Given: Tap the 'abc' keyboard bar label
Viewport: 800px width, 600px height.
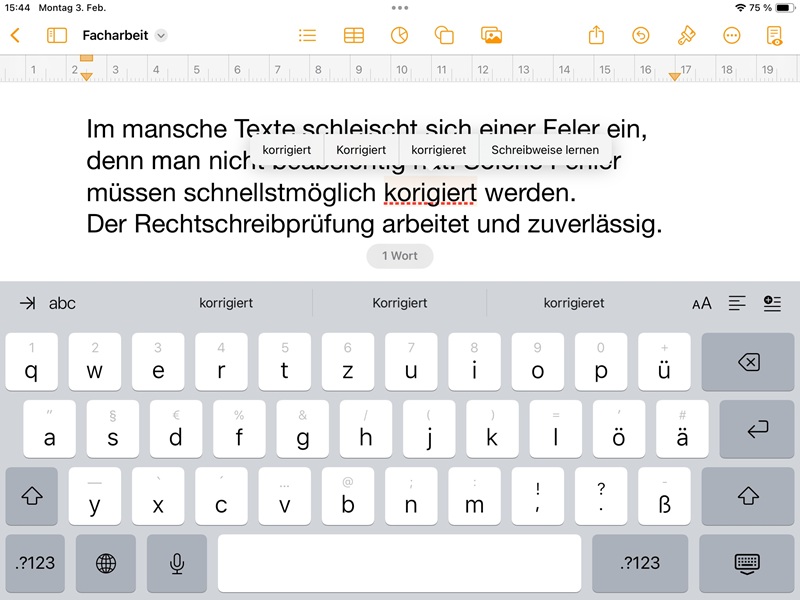Looking at the screenshot, I should coord(62,303).
